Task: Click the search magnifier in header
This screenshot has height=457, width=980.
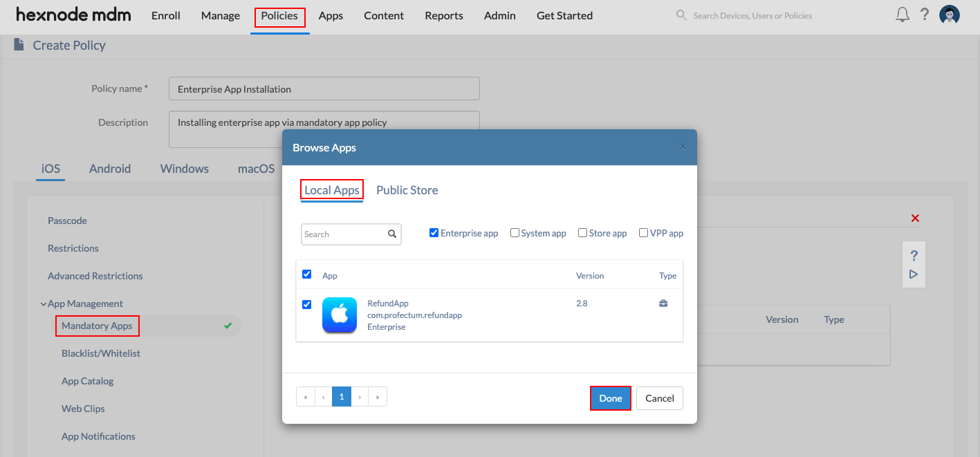Action: [681, 15]
